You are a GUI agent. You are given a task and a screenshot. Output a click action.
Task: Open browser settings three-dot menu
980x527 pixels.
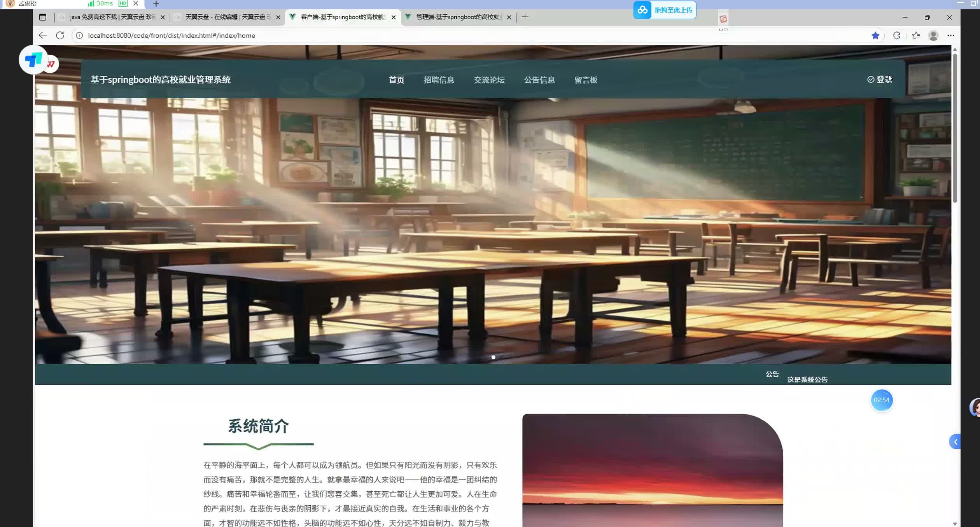(x=951, y=35)
